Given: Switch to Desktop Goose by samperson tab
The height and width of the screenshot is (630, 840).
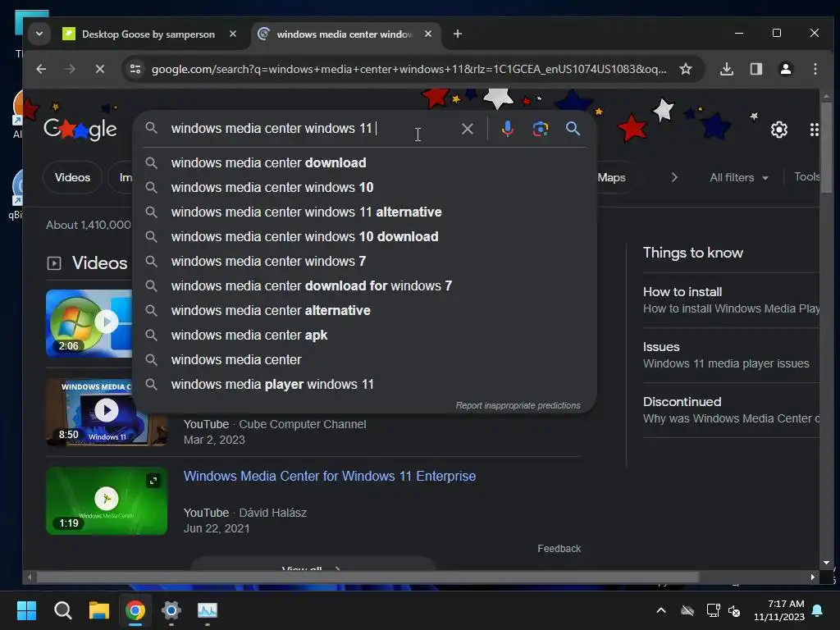Looking at the screenshot, I should point(148,34).
